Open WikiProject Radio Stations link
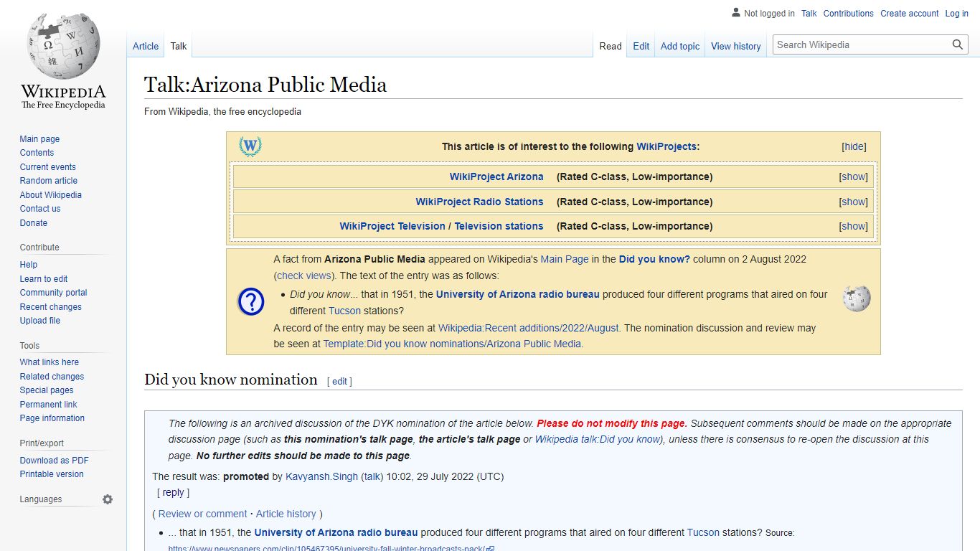 (479, 202)
